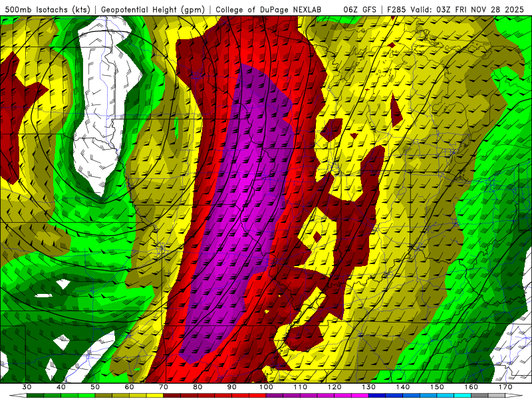The height and width of the screenshot is (399, 532).
Task: Click the legend value "100"
Action: pos(266,387)
